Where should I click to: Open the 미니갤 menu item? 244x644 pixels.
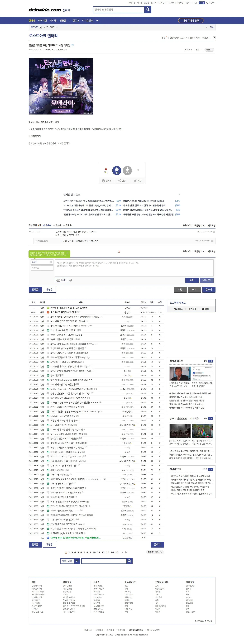[53, 21]
